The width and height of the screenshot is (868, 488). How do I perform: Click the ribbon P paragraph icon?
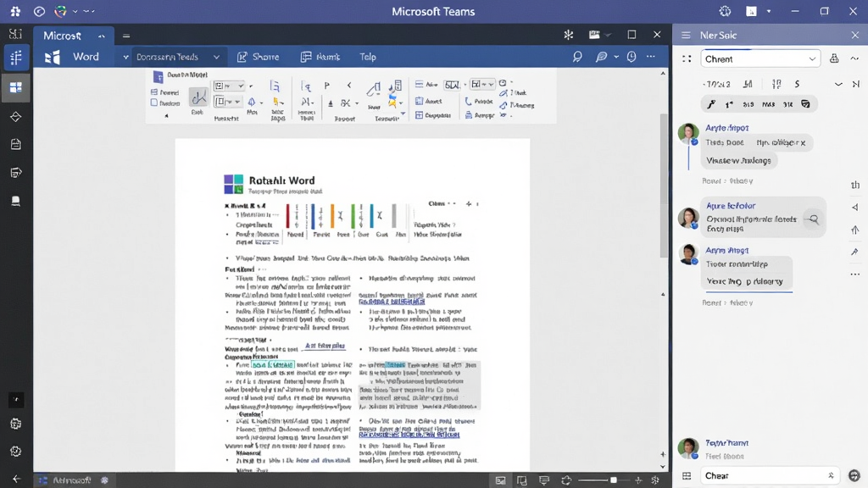pyautogui.click(x=326, y=86)
